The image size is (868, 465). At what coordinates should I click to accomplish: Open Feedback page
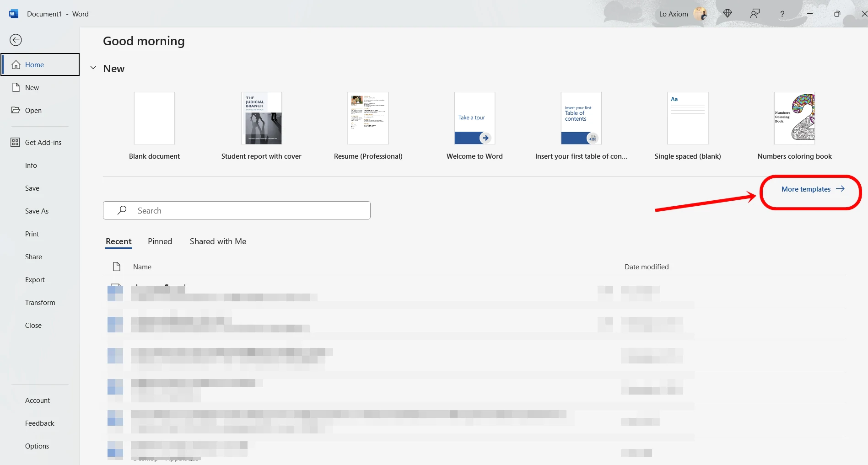[x=40, y=423]
